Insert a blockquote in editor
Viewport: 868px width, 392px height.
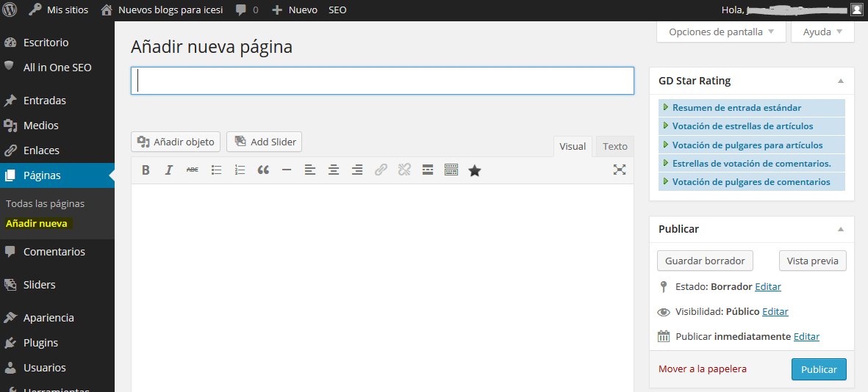(x=263, y=170)
